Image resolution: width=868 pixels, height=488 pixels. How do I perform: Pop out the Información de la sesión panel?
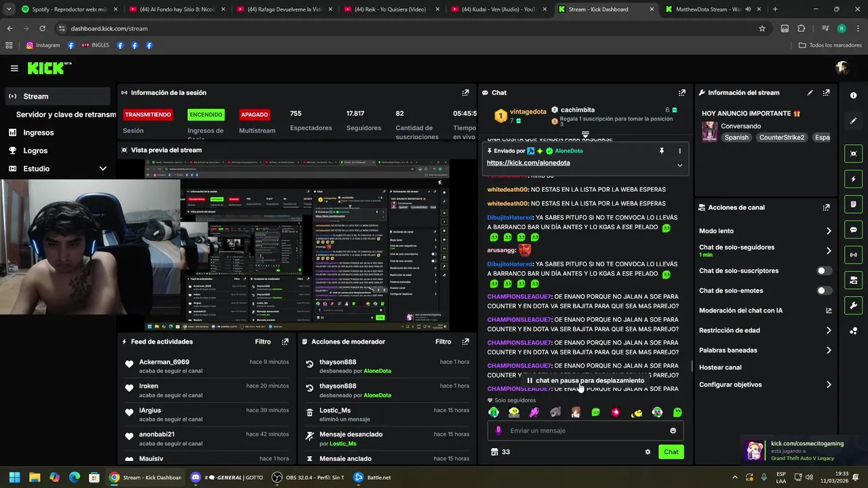465,93
